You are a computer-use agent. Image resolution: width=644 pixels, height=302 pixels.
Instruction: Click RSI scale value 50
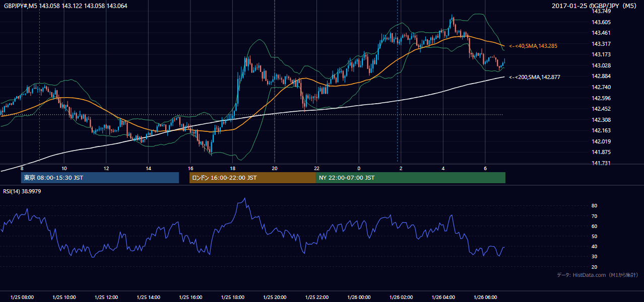[x=595, y=236]
